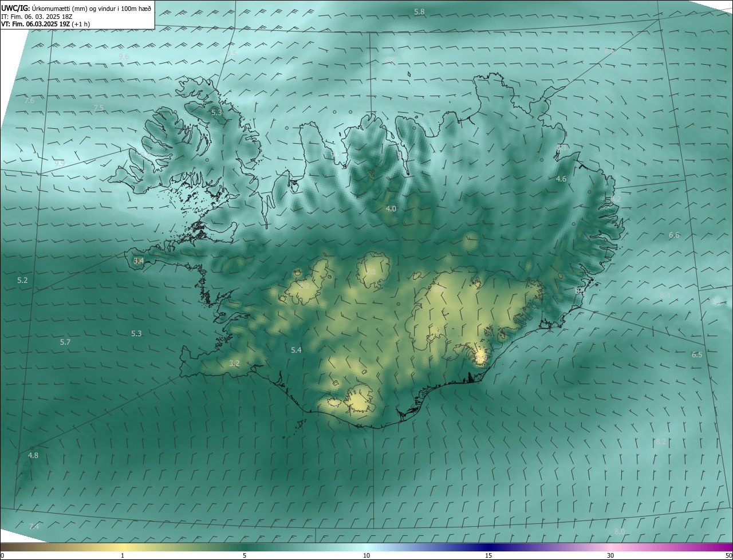
Task: Click the map value "4.6"
Action: [x=561, y=179]
